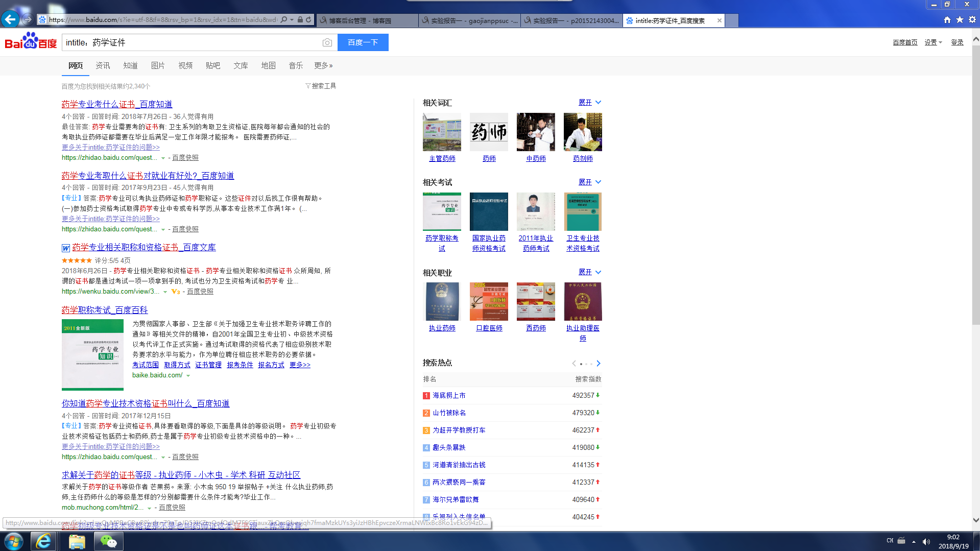Screen dimensions: 980x551
Task: Click the browser forward arrow
Action: point(28,19)
